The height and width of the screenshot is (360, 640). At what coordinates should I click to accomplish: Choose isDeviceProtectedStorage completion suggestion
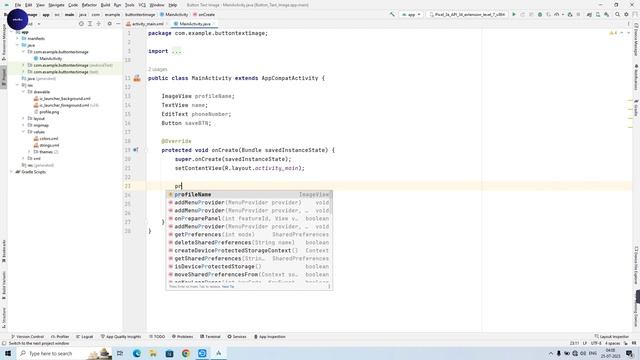coord(249,267)
